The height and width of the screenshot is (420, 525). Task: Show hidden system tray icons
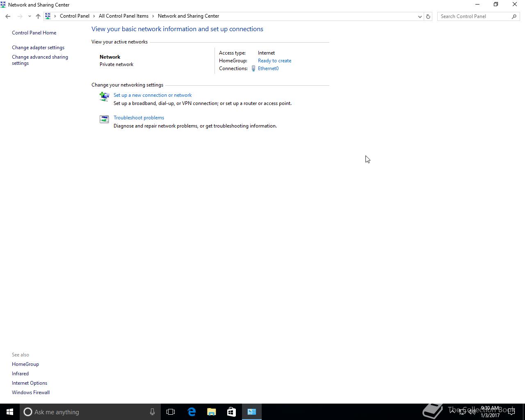452,412
